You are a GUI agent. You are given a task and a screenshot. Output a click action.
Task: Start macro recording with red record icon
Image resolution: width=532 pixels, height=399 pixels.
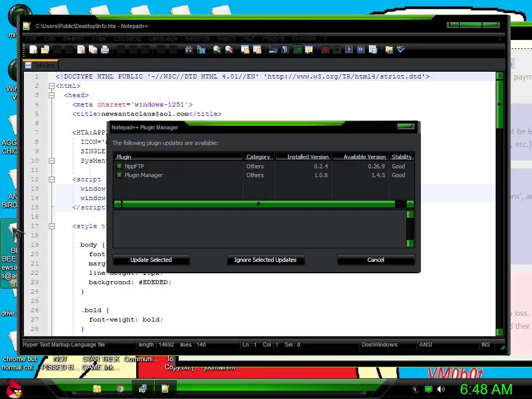(x=325, y=49)
